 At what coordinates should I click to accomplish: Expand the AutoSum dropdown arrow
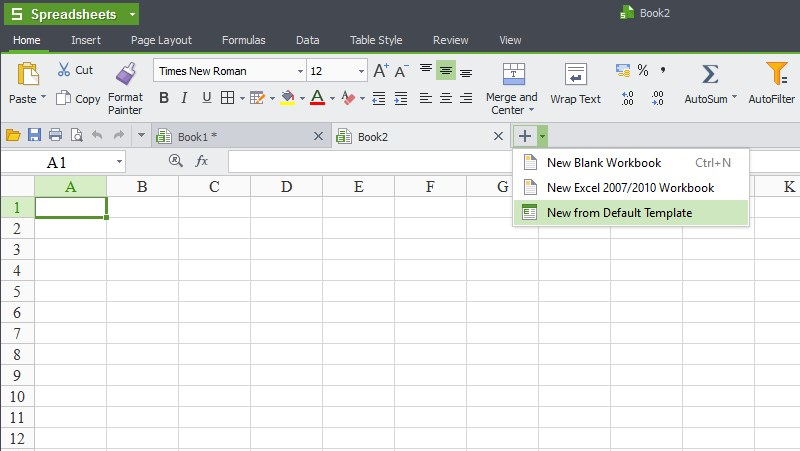coord(734,96)
